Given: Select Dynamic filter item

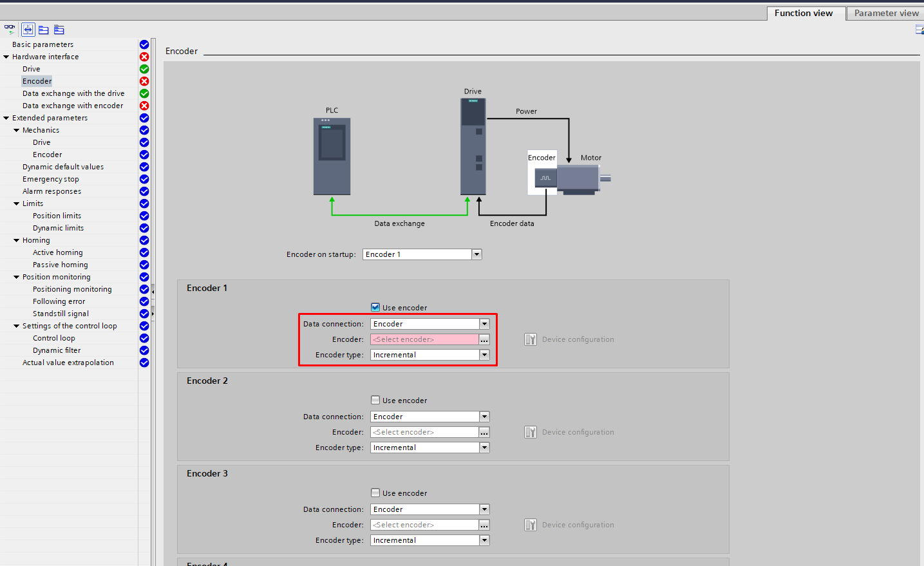Looking at the screenshot, I should click(57, 350).
